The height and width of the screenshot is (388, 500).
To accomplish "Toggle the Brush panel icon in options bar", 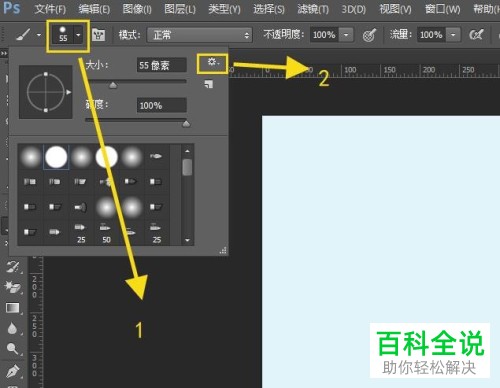I will click(x=98, y=35).
